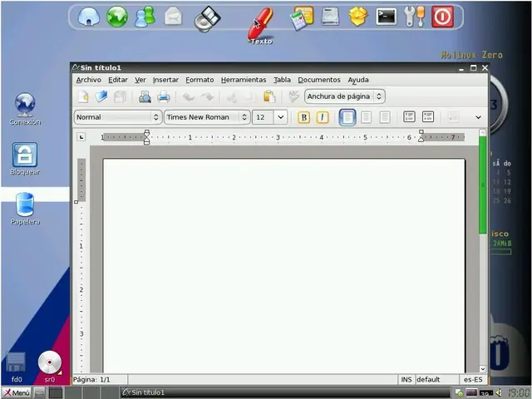Click the green globe browser dock icon
Image resolution: width=532 pixels, height=399 pixels.
(x=117, y=17)
